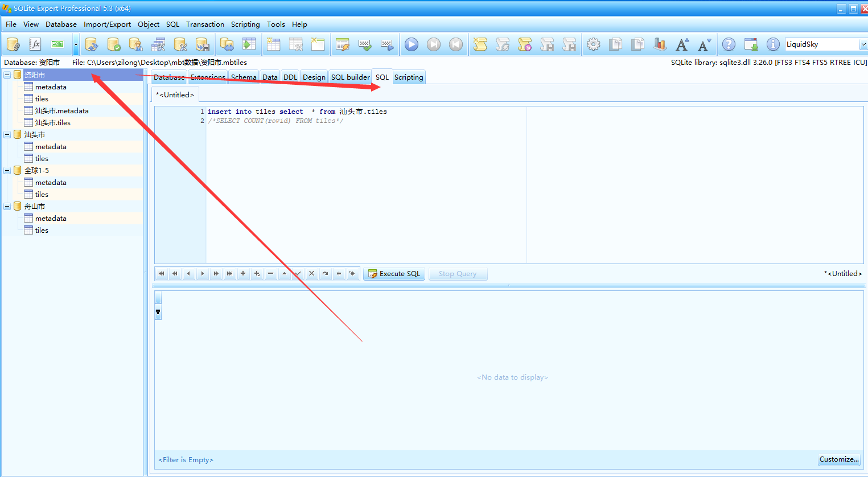The height and width of the screenshot is (477, 868).
Task: Select tiles table under 资阳市
Action: pyautogui.click(x=42, y=99)
